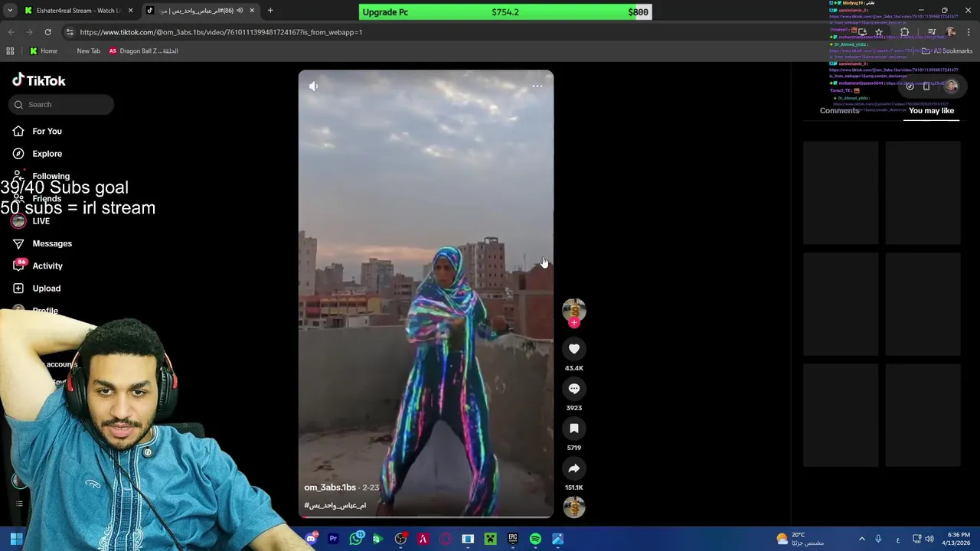Bookmark the video with the favorites icon
The width and height of the screenshot is (980, 551).
[573, 429]
